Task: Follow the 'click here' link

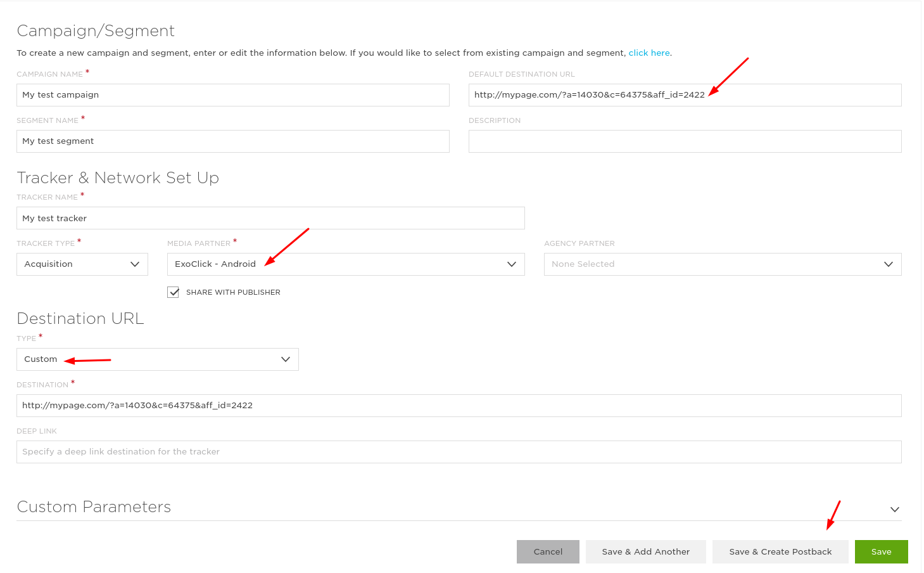Action: point(649,53)
